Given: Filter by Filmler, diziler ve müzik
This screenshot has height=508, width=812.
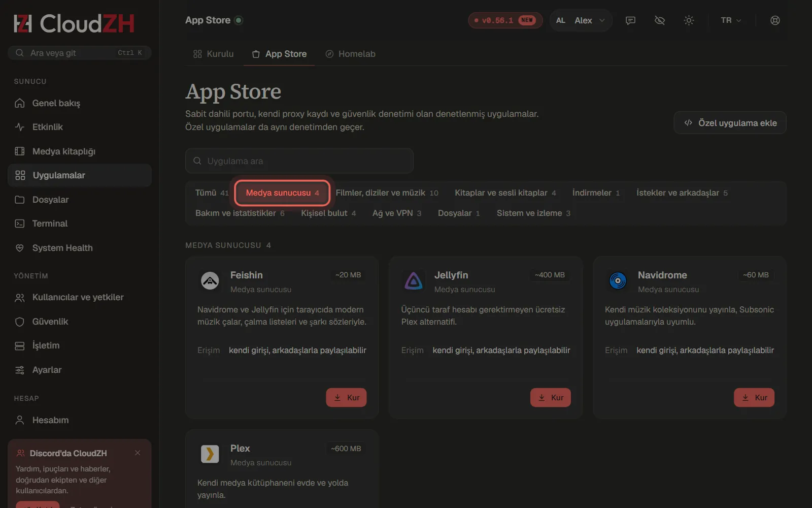Looking at the screenshot, I should tap(387, 193).
